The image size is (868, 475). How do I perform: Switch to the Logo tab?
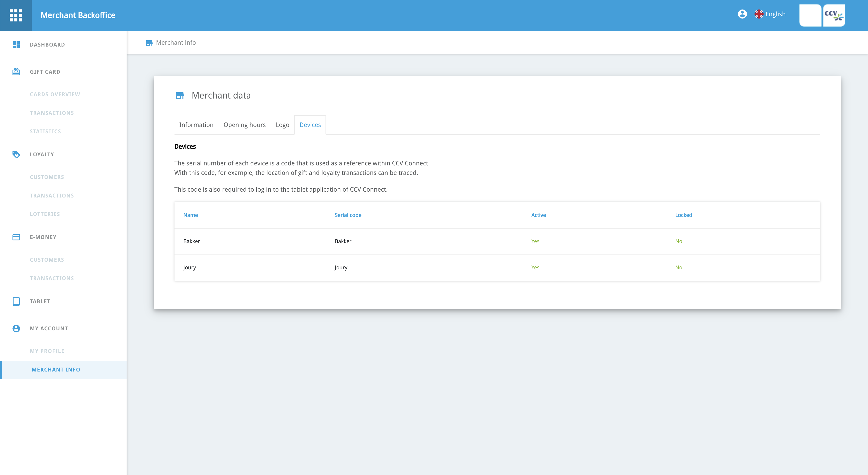282,125
